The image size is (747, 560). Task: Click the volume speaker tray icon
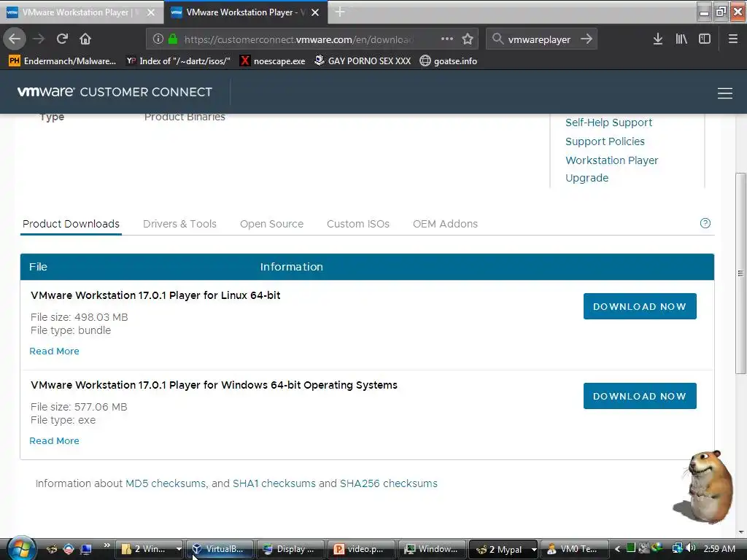click(691, 548)
